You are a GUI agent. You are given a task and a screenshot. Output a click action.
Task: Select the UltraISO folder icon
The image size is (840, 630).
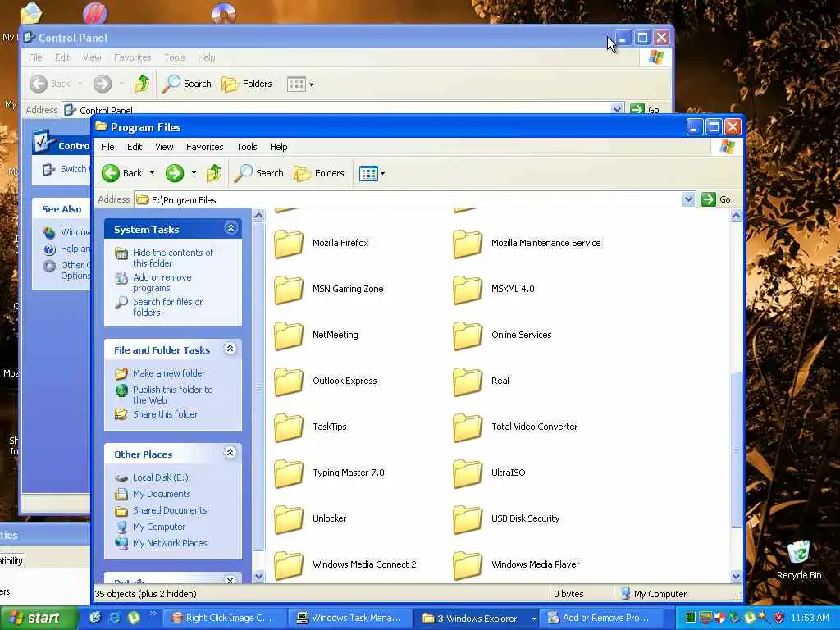tap(468, 474)
